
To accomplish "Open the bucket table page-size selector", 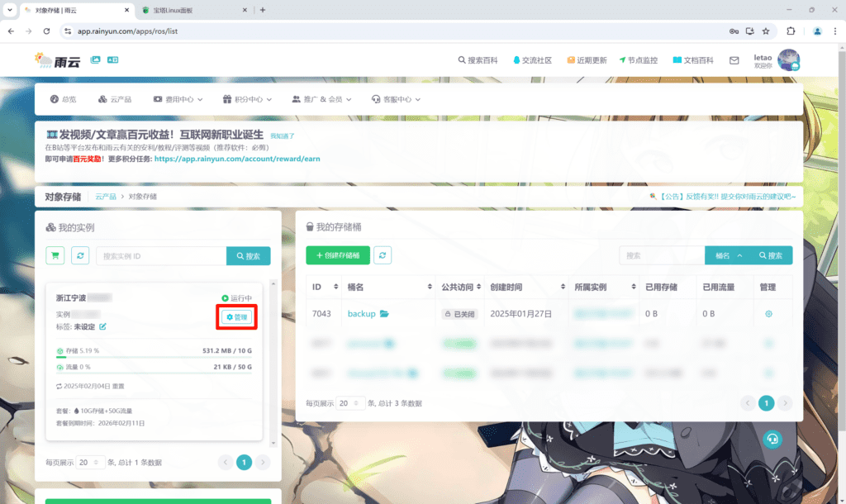I will (x=351, y=403).
